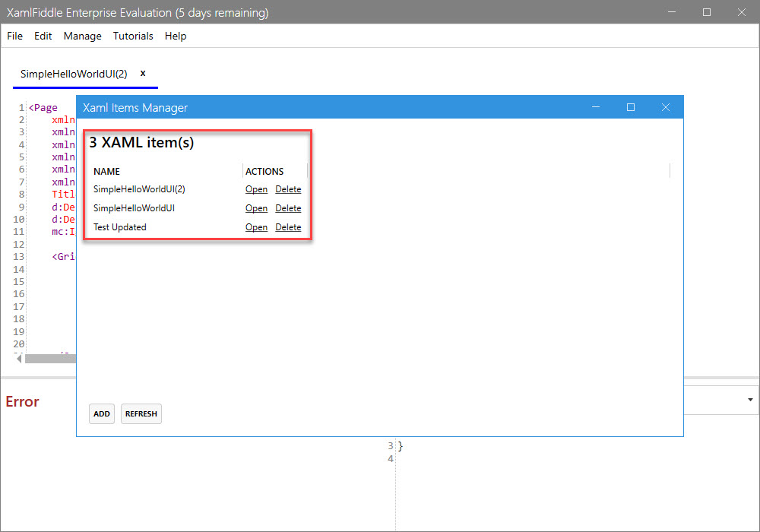Open the Manage menu

[x=82, y=36]
